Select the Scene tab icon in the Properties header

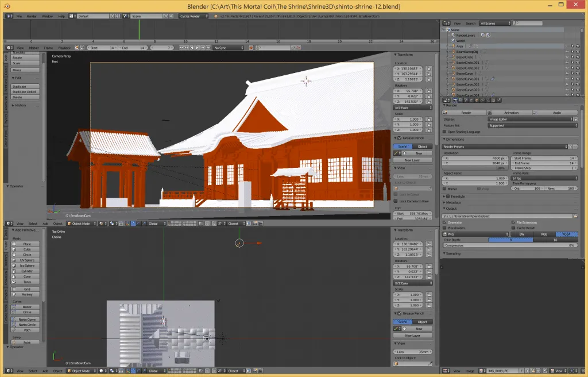466,101
